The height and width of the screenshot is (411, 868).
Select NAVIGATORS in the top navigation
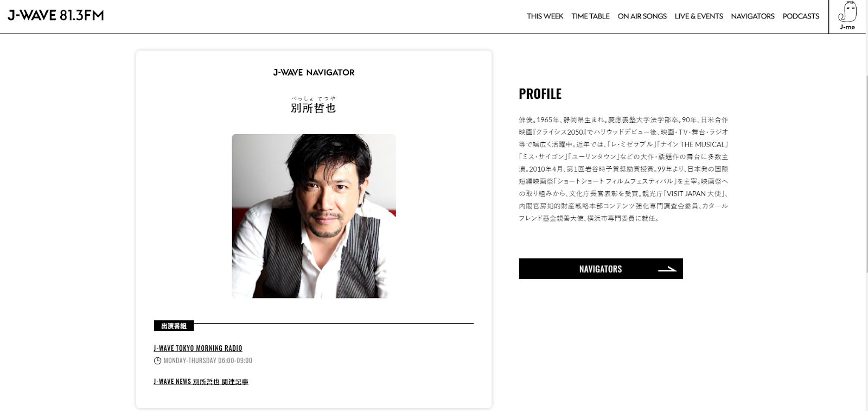click(752, 16)
